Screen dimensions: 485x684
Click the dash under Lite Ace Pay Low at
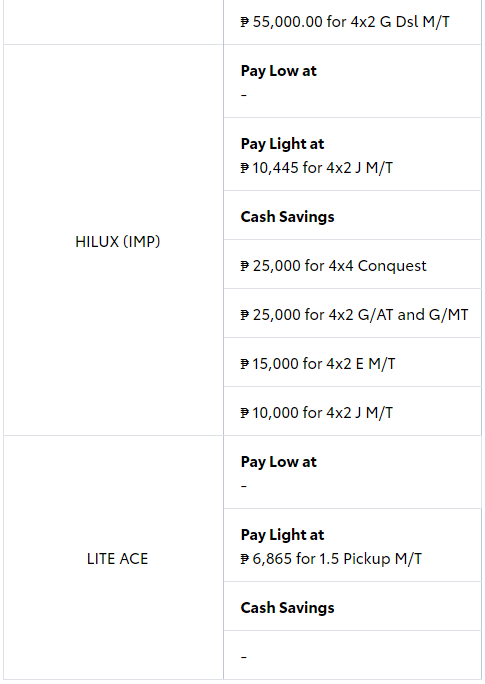(244, 486)
